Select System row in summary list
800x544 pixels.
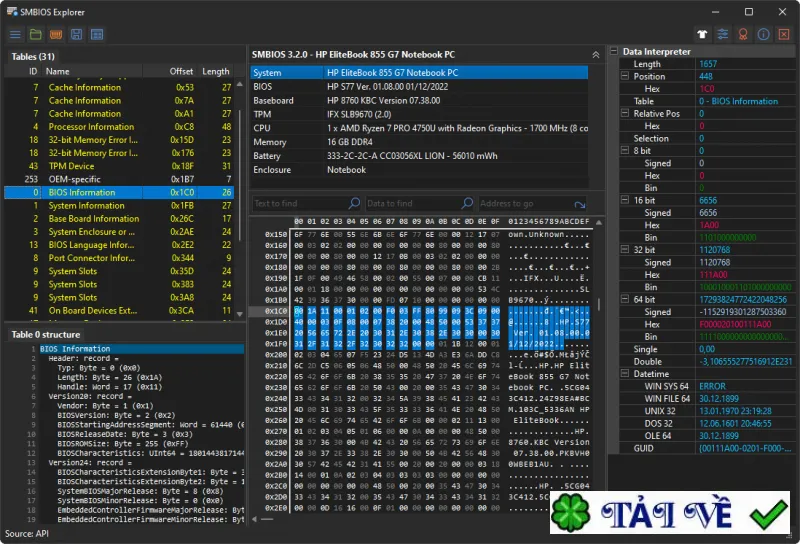pos(419,73)
